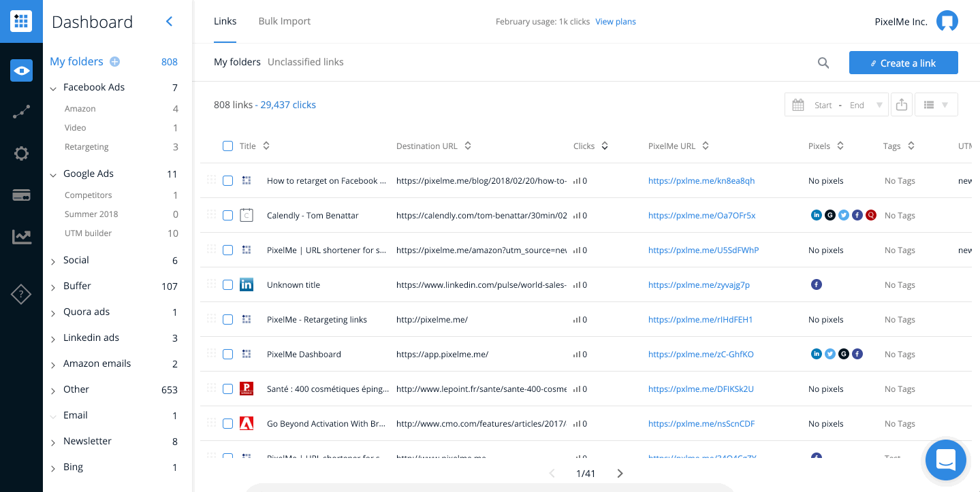Click the clicks bar icon on first row
Viewport: 980px width, 492px height.
tap(577, 181)
